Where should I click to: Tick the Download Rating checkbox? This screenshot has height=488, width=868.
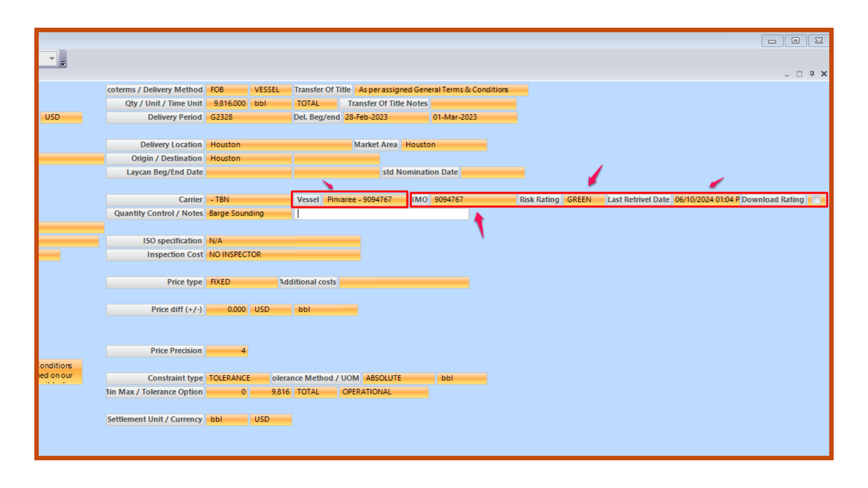tap(816, 200)
